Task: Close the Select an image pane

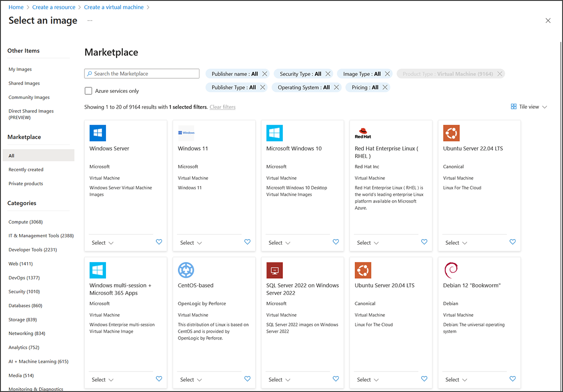Action: (x=548, y=21)
